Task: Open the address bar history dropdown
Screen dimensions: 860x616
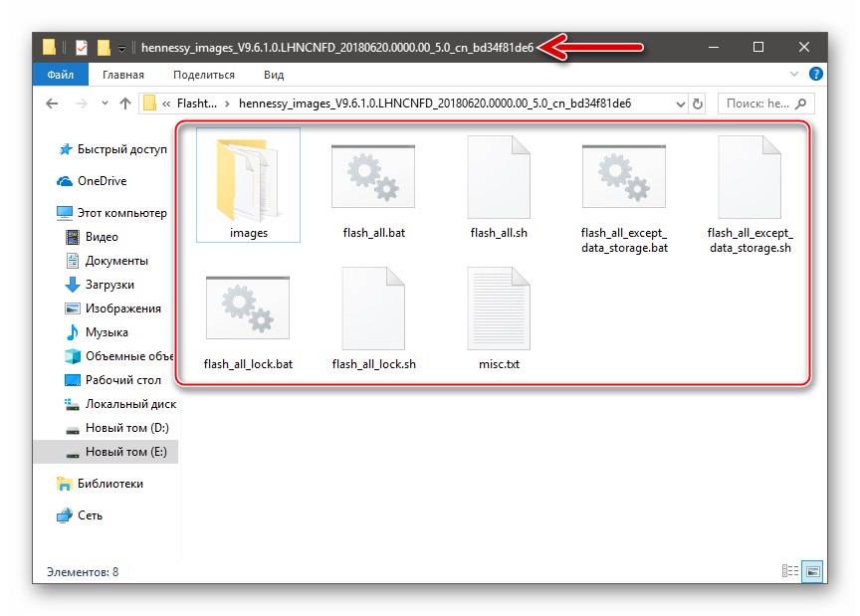Action: click(x=681, y=103)
